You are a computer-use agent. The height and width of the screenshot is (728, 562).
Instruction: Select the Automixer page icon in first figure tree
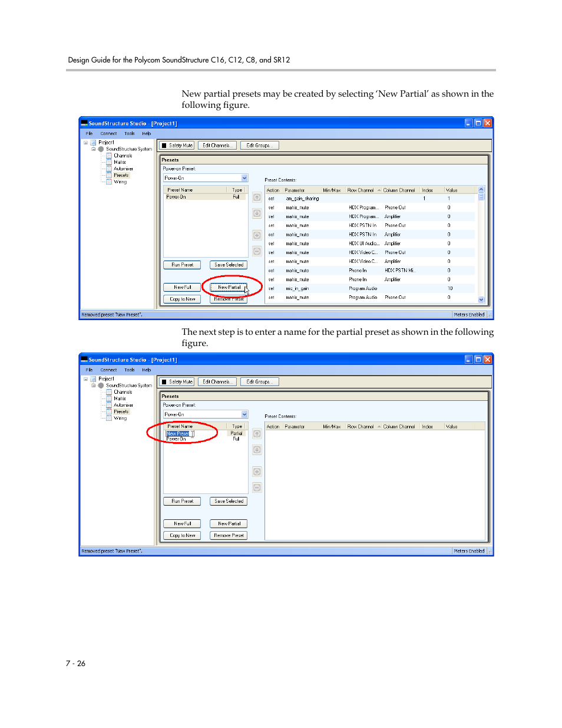(109, 169)
